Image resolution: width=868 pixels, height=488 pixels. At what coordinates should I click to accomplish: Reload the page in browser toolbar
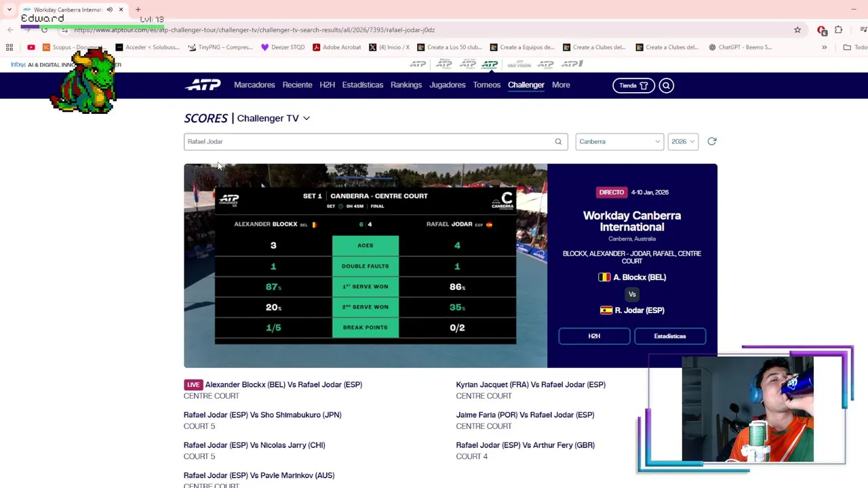pyautogui.click(x=44, y=30)
